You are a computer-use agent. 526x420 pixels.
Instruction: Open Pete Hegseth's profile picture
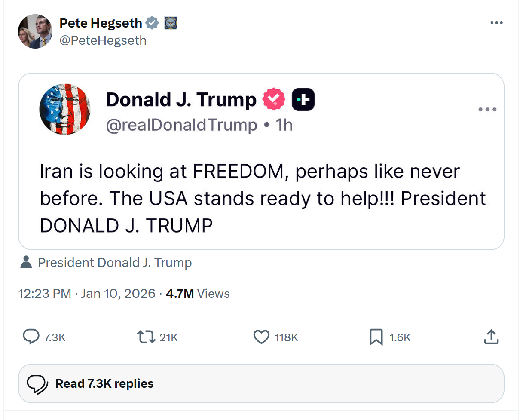point(35,31)
